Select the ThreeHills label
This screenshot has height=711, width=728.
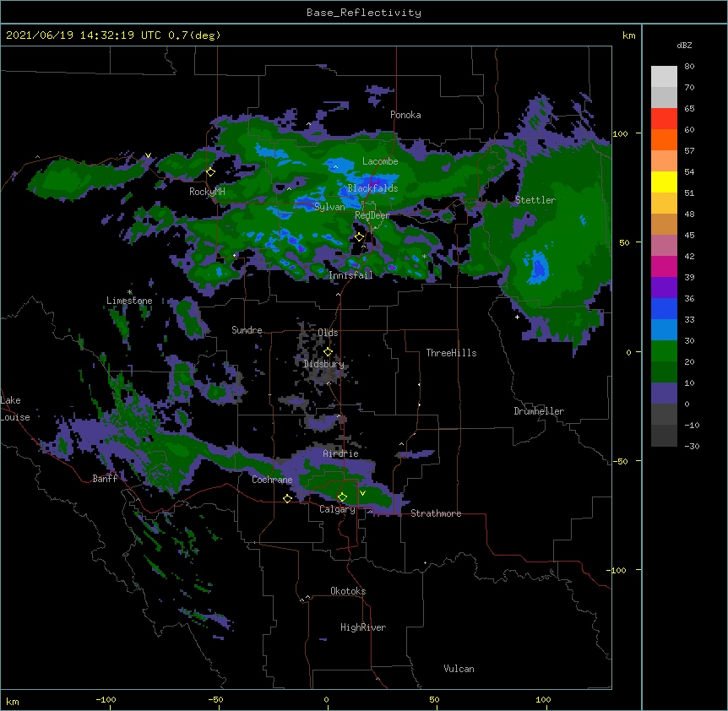(451, 353)
